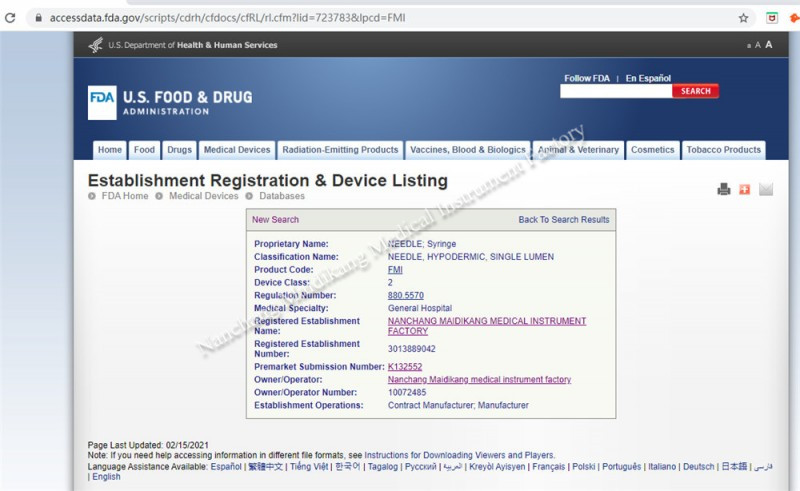
Task: Select the largest text size A
Action: click(768, 44)
